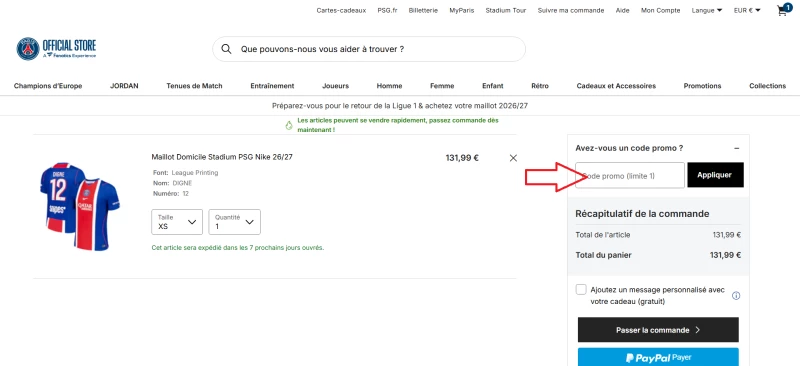Image resolution: width=800 pixels, height=366 pixels.
Task: Open the Collections menu
Action: pyautogui.click(x=767, y=86)
